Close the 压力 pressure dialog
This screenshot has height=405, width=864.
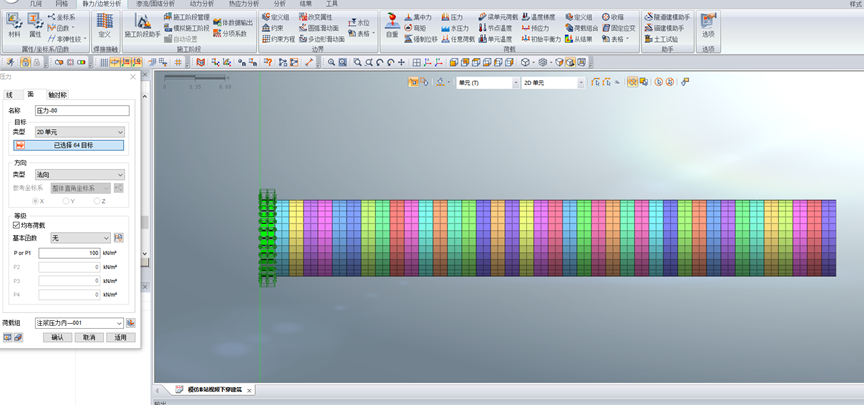coord(133,77)
